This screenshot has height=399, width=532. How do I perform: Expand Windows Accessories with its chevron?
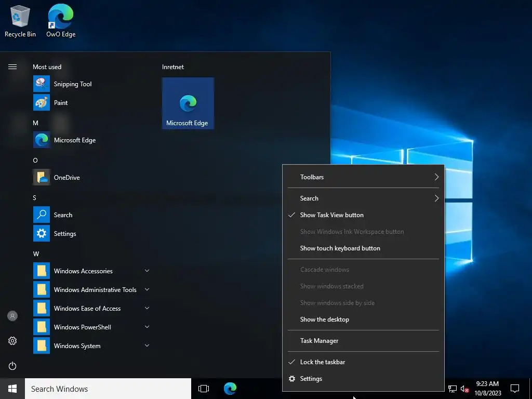tap(147, 270)
